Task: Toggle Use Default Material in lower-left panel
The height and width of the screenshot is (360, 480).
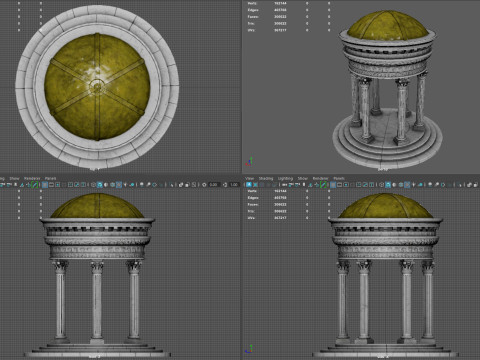Action: pyautogui.click(x=106, y=184)
